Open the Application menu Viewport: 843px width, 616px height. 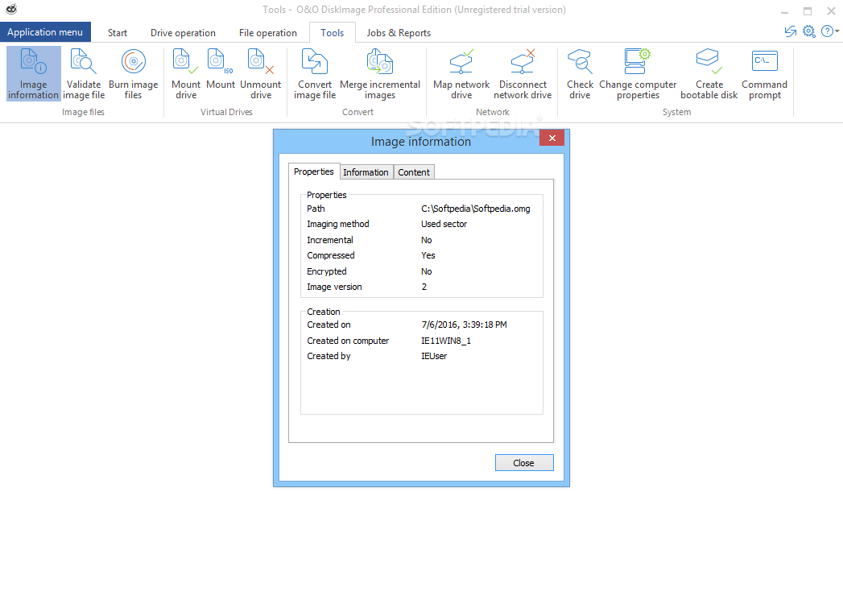(x=45, y=32)
